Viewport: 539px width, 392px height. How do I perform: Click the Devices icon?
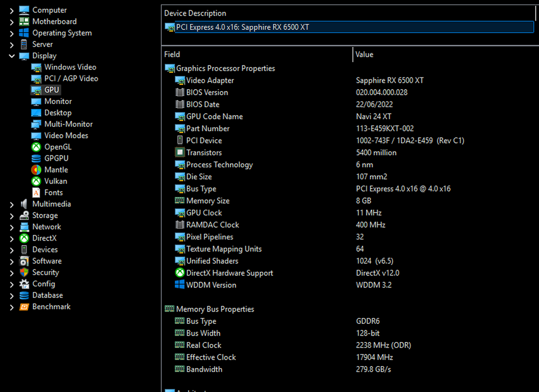coord(24,249)
